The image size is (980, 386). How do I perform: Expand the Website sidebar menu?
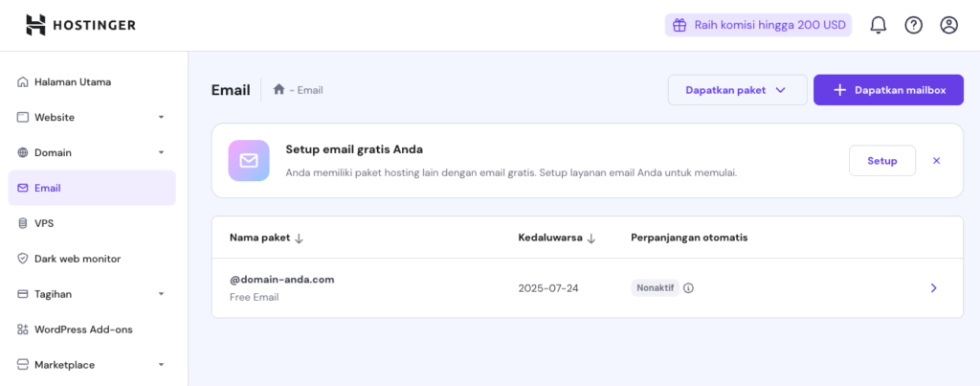[161, 117]
